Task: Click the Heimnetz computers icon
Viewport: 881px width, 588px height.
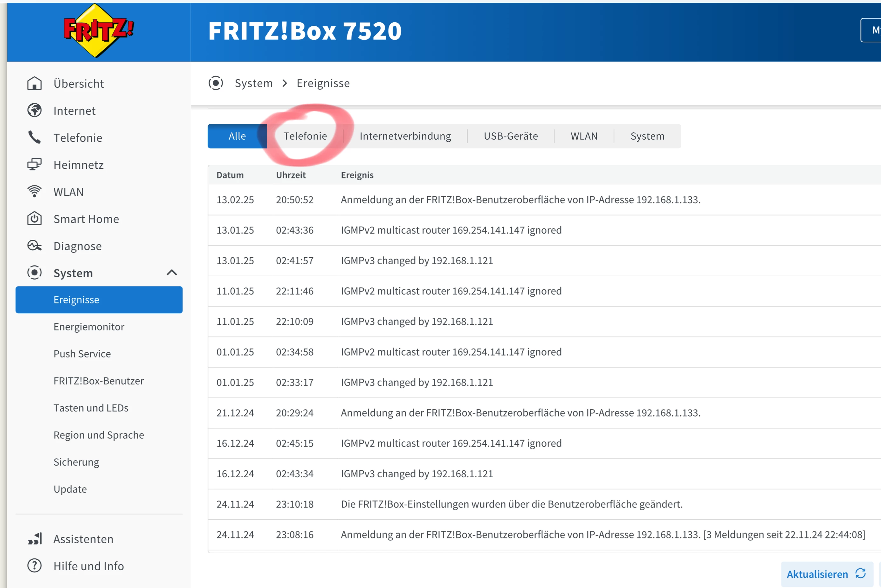Action: click(34, 165)
